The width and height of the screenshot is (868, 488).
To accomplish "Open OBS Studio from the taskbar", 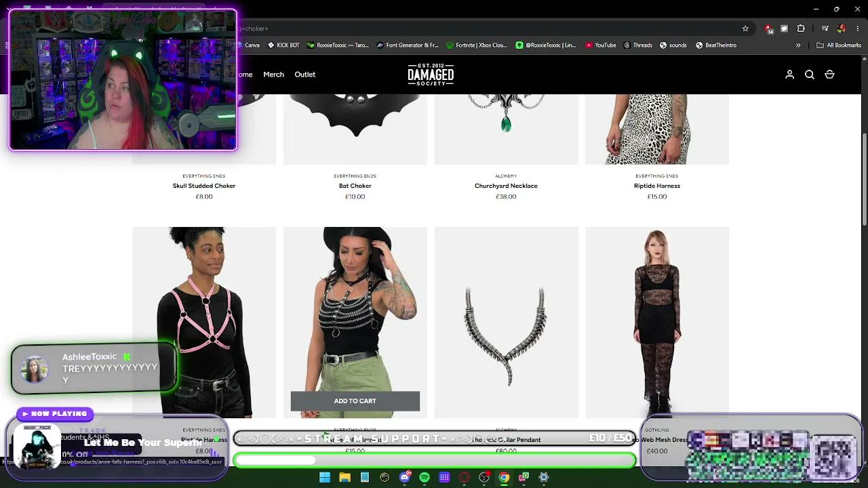I will (x=484, y=478).
